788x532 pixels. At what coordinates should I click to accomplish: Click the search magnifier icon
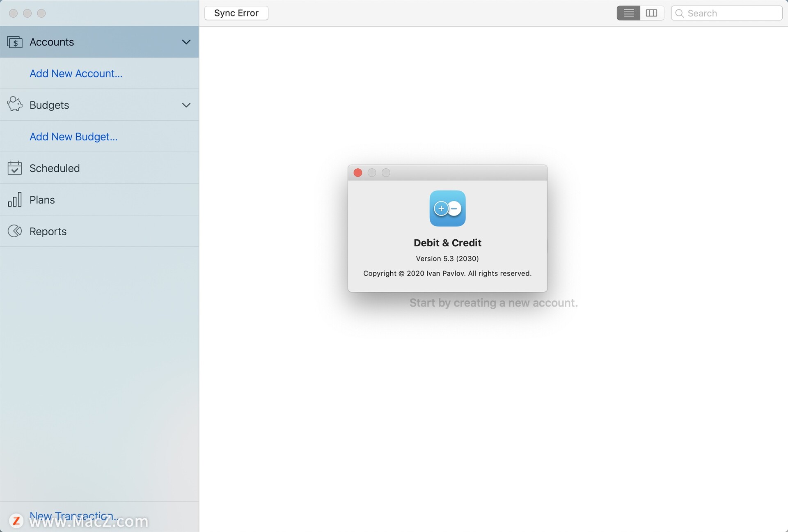tap(680, 13)
